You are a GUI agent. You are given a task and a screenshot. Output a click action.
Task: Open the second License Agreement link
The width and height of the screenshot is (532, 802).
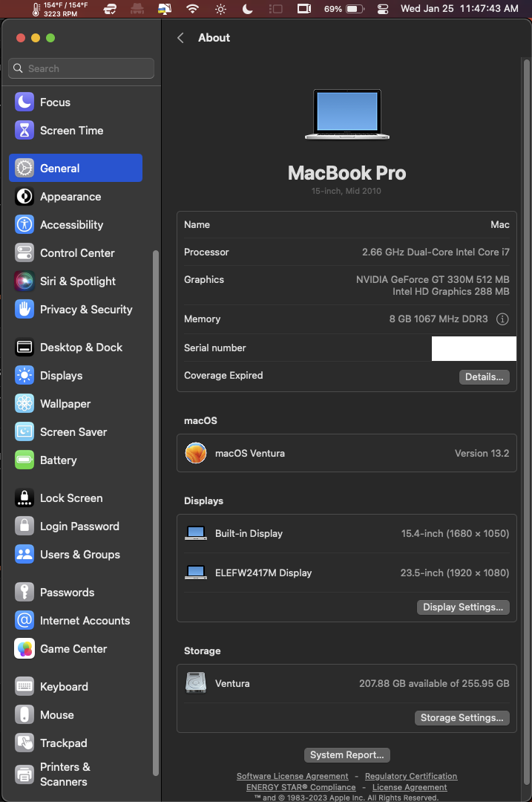410,787
